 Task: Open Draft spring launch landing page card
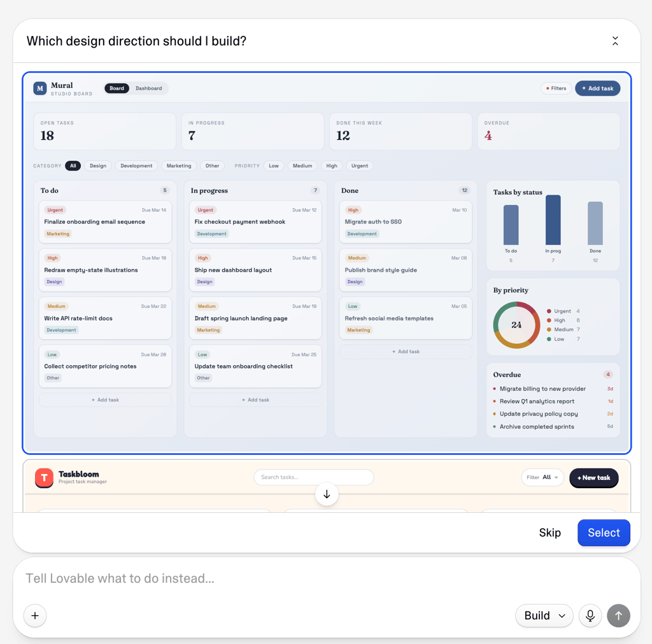pos(255,318)
